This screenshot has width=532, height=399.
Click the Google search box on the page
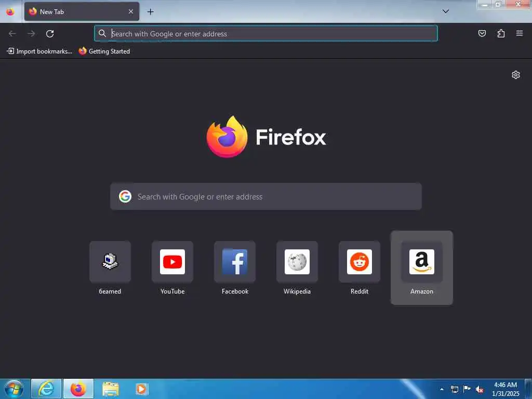point(266,196)
